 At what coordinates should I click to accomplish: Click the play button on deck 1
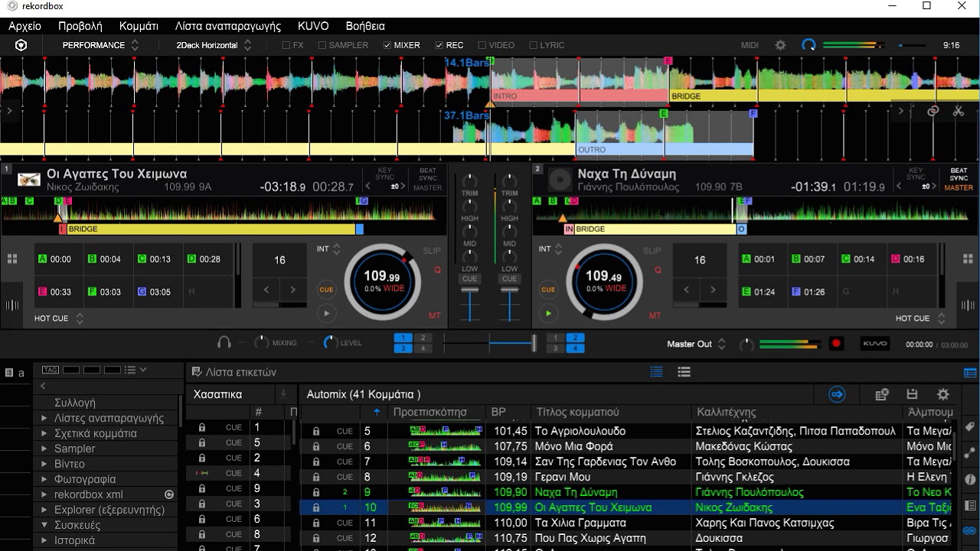coord(326,313)
